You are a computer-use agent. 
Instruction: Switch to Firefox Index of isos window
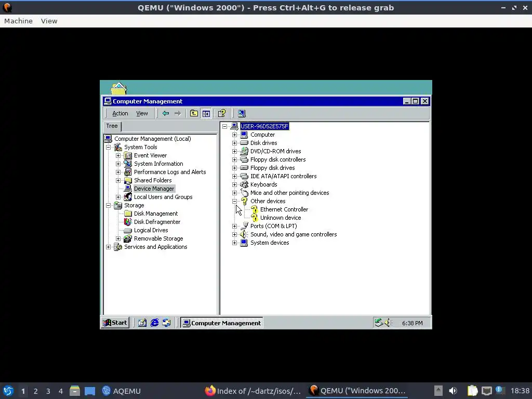[253, 391]
